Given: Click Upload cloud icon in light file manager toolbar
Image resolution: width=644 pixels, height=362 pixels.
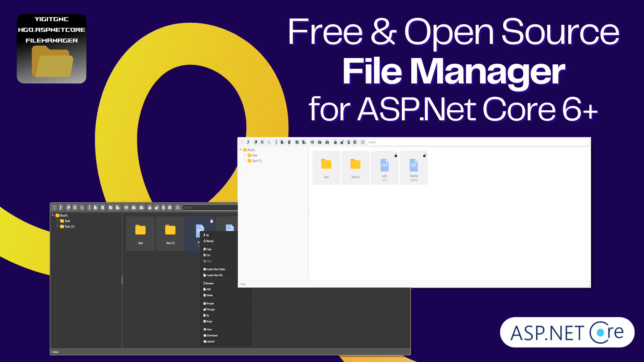Looking at the screenshot, I should [x=327, y=142].
